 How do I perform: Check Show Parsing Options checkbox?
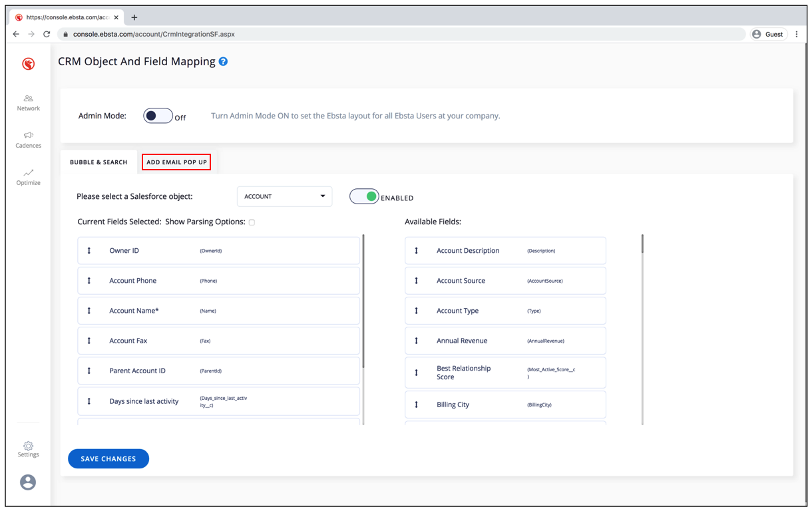pyautogui.click(x=252, y=222)
